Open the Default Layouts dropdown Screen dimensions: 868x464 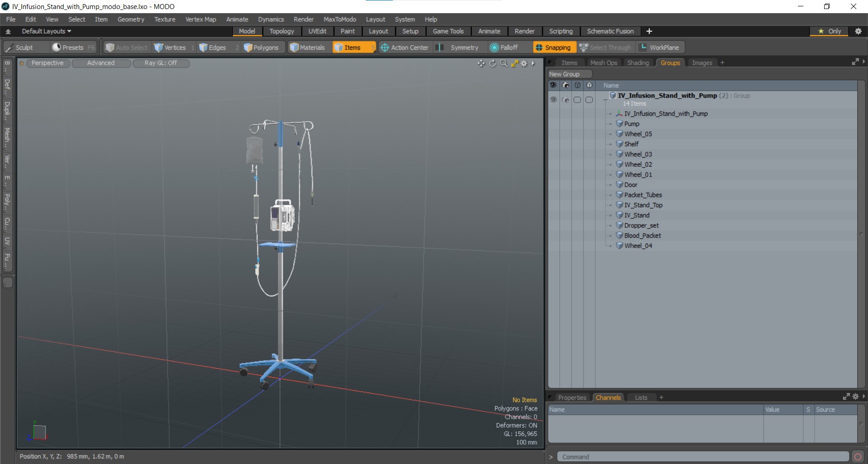click(46, 31)
